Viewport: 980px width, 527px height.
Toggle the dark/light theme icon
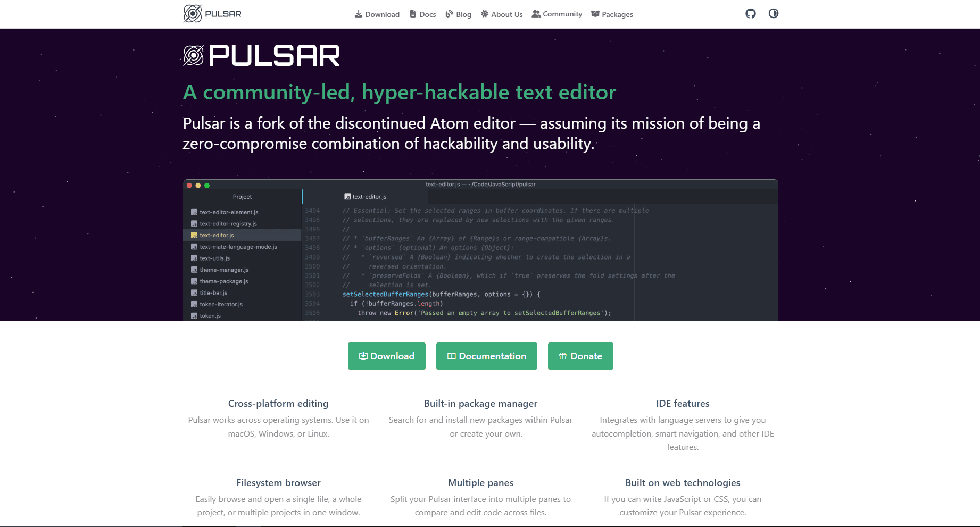coord(774,14)
